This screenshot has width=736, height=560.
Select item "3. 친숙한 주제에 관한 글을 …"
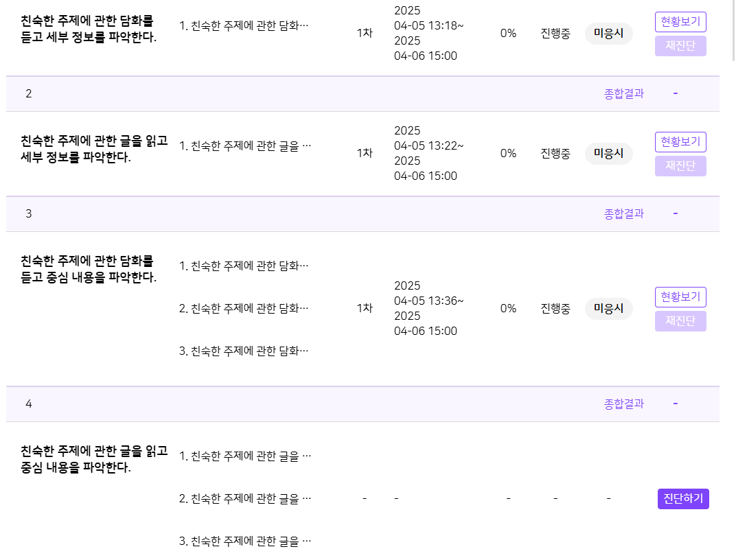245,541
